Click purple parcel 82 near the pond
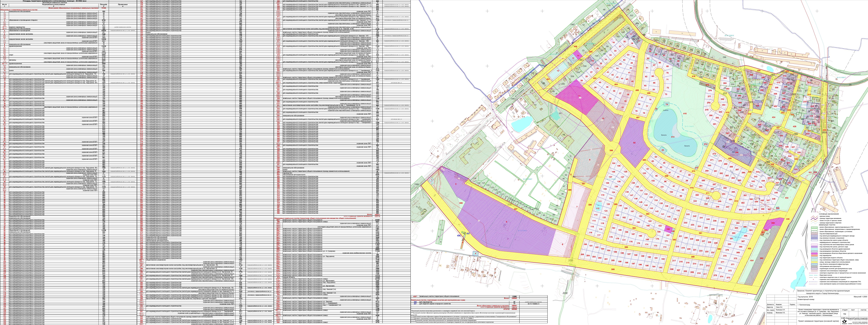The width and height of the screenshot is (868, 325). click(635, 143)
